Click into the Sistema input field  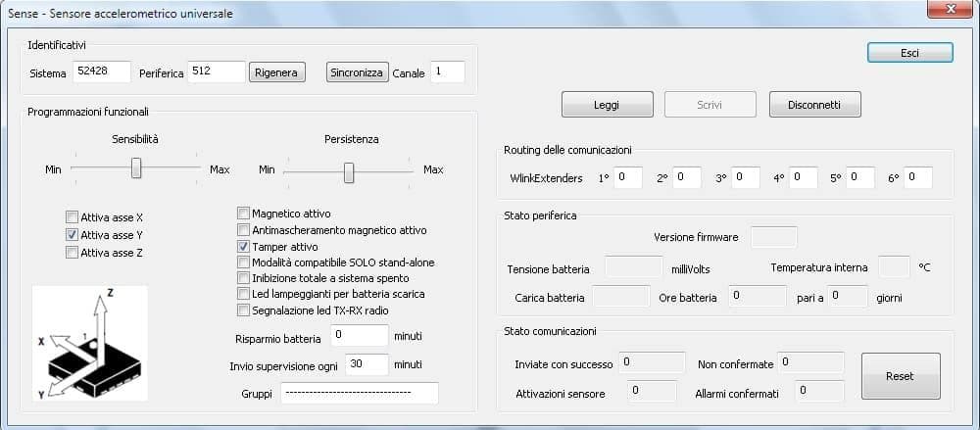101,72
